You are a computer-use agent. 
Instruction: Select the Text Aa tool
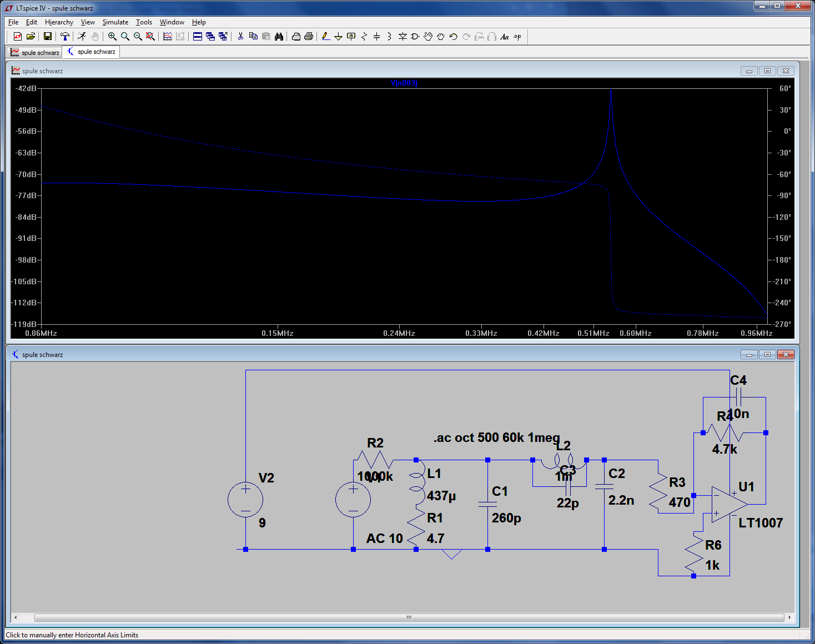tap(504, 37)
